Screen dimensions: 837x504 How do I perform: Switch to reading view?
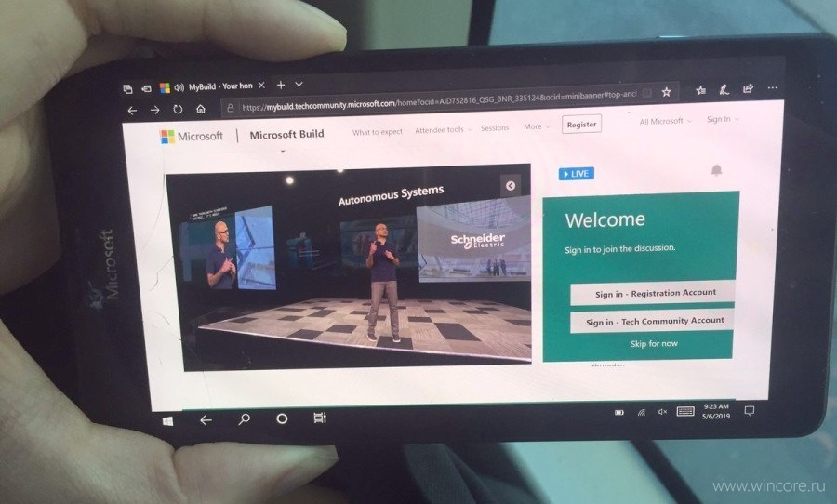647,93
